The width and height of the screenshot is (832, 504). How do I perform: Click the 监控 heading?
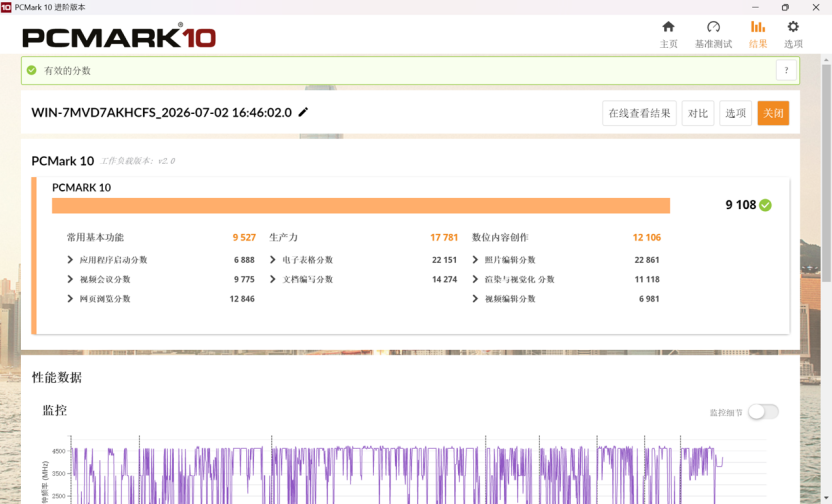[x=55, y=410]
